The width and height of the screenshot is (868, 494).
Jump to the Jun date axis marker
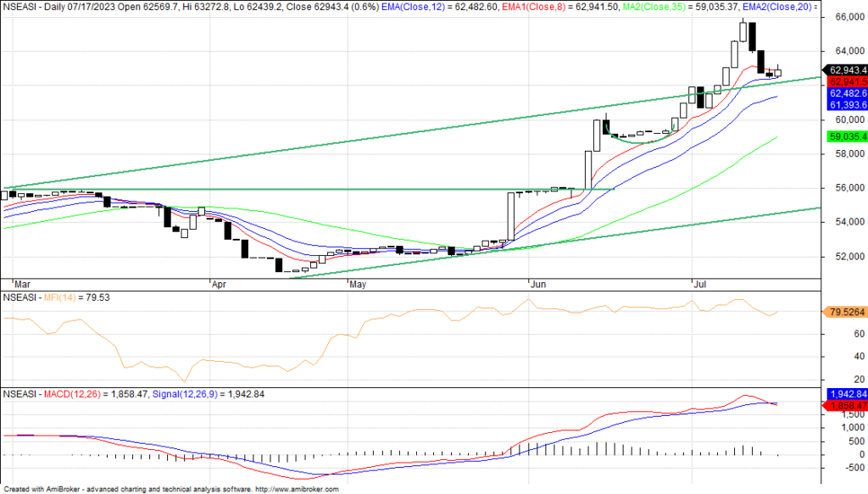pos(537,286)
